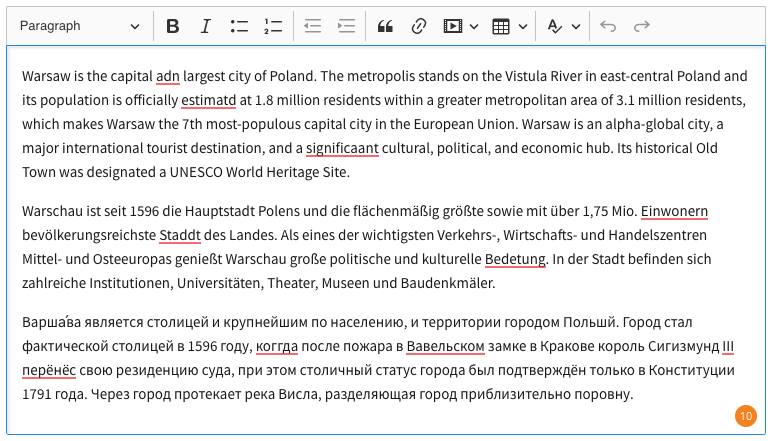Insert a bulleted list

pyautogui.click(x=239, y=26)
